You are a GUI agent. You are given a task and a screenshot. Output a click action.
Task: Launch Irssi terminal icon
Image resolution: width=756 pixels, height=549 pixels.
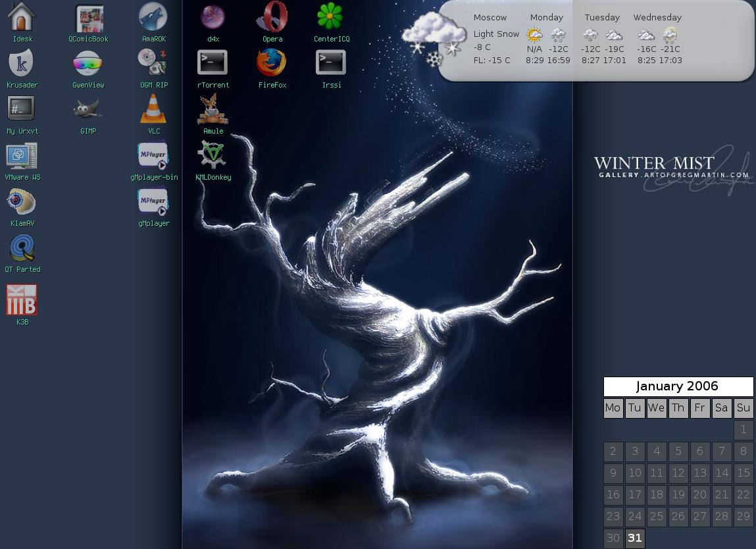[331, 63]
